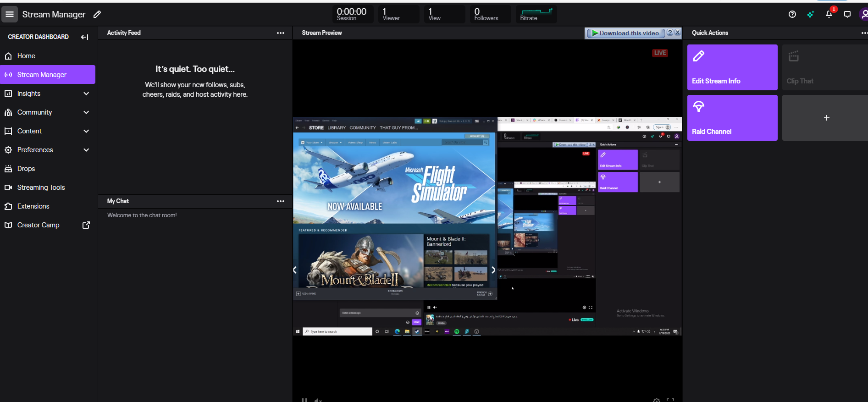The height and width of the screenshot is (402, 868).
Task: Click the Download this video button
Action: 625,33
